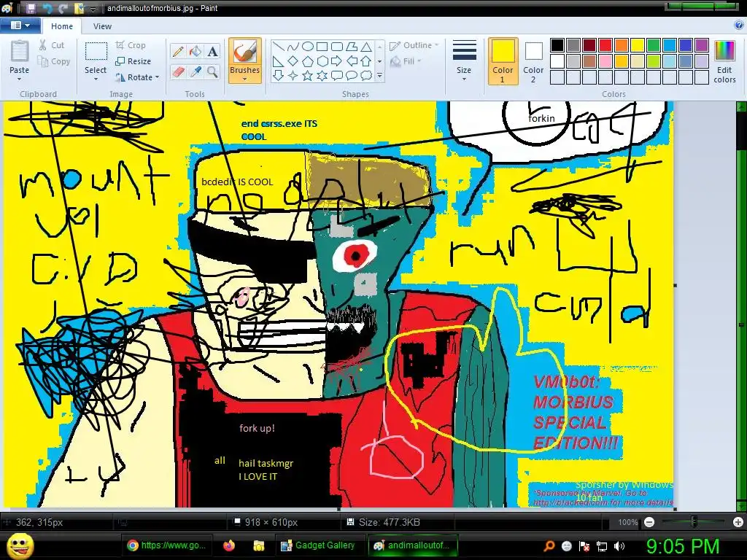Screen dimensions: 747x560
Task: Open the Rotate dropdown
Action: pos(137,77)
